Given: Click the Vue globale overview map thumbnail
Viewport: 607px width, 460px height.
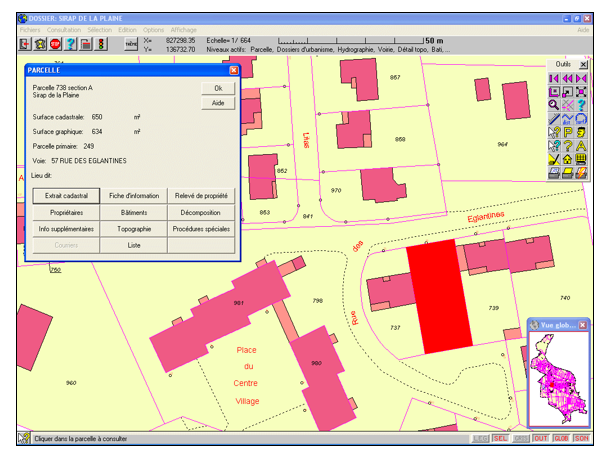Looking at the screenshot, I should tap(559, 377).
